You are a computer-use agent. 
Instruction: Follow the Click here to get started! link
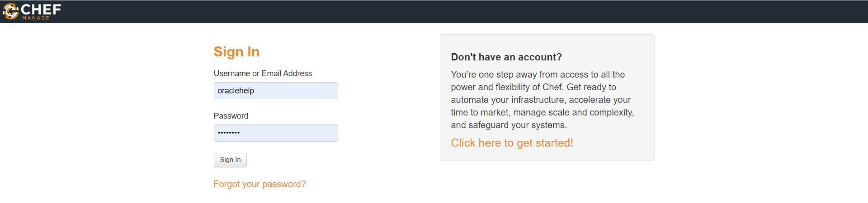pyautogui.click(x=512, y=143)
